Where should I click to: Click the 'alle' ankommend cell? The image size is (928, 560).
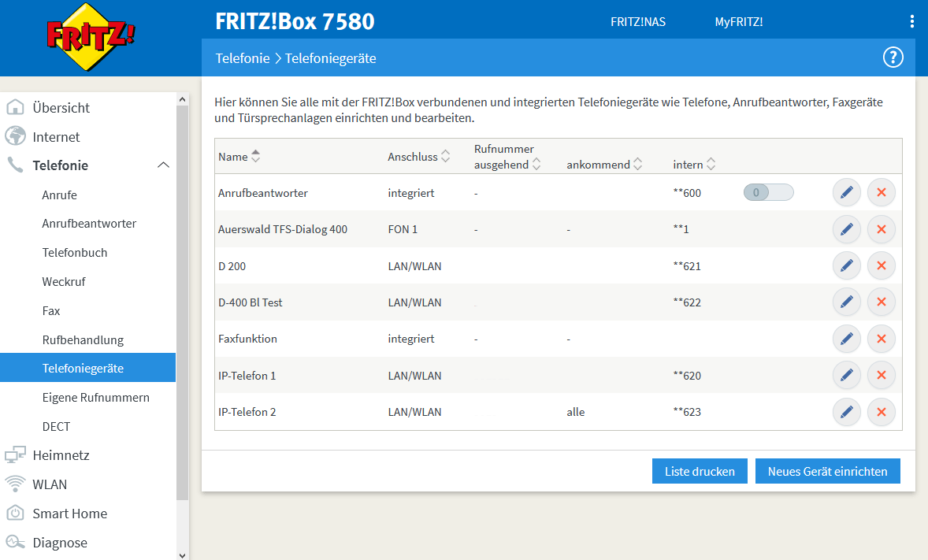pyautogui.click(x=575, y=412)
